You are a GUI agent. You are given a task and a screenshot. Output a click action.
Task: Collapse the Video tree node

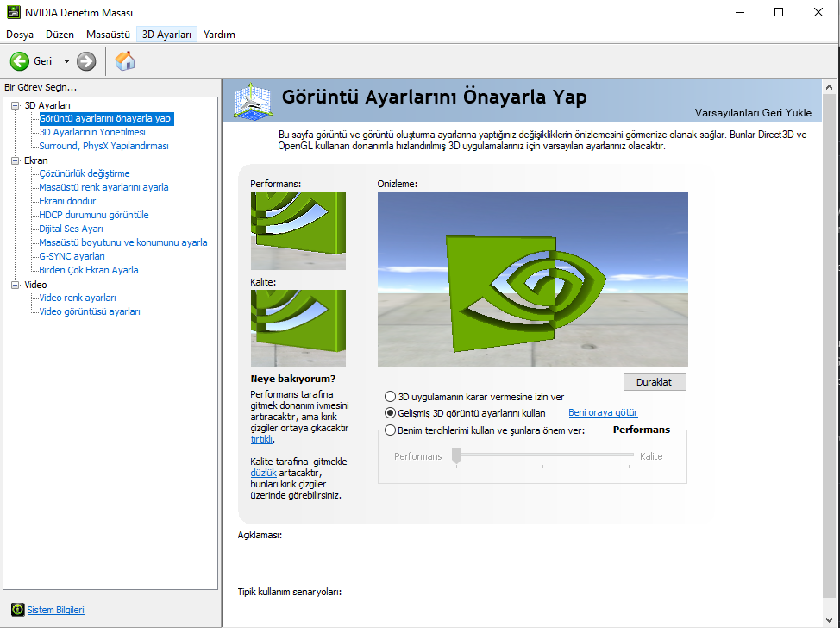[x=15, y=285]
